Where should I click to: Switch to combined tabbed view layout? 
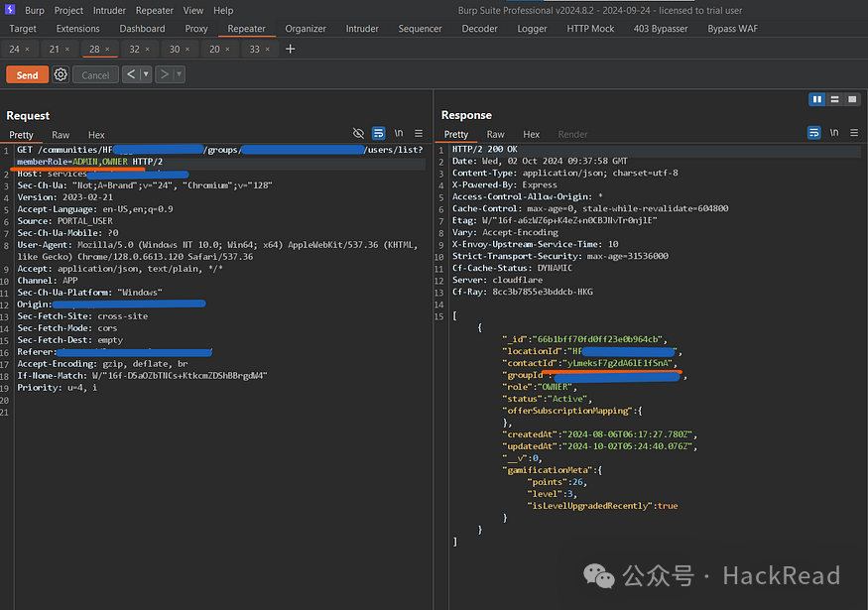(x=852, y=99)
